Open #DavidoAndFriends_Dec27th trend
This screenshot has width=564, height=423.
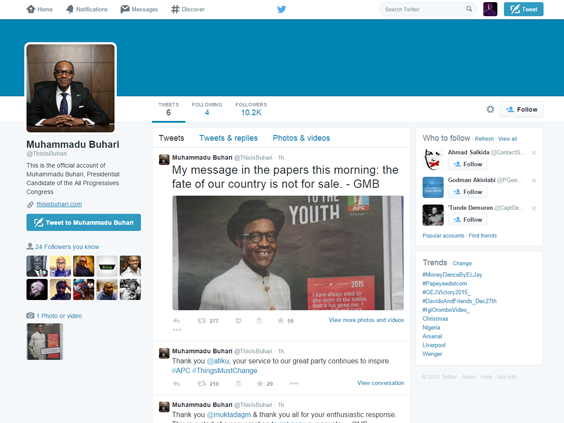pyautogui.click(x=459, y=301)
